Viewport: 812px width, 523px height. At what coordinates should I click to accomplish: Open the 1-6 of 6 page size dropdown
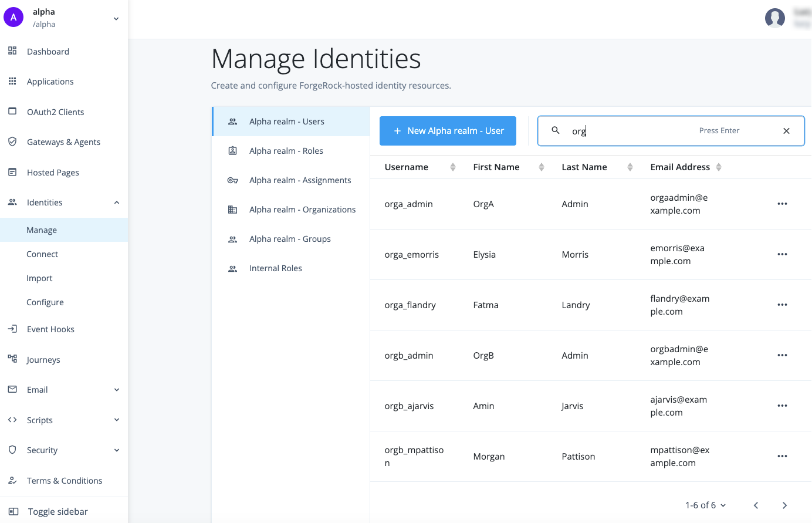705,505
